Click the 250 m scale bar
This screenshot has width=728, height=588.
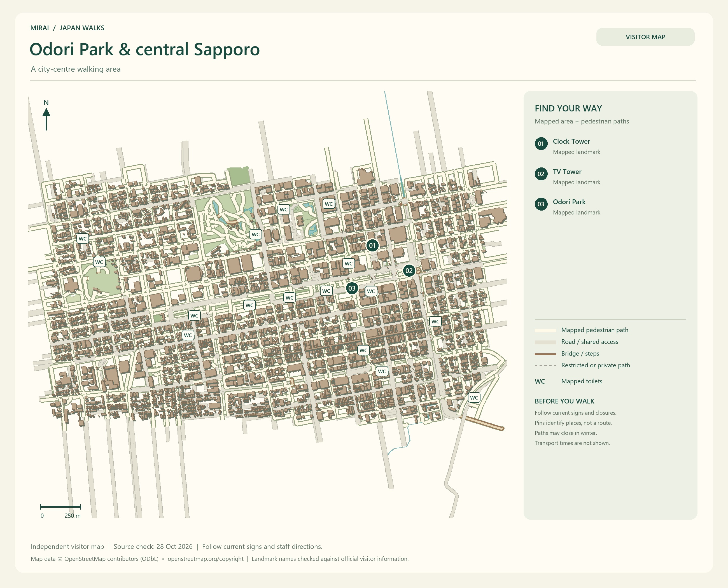tap(61, 507)
